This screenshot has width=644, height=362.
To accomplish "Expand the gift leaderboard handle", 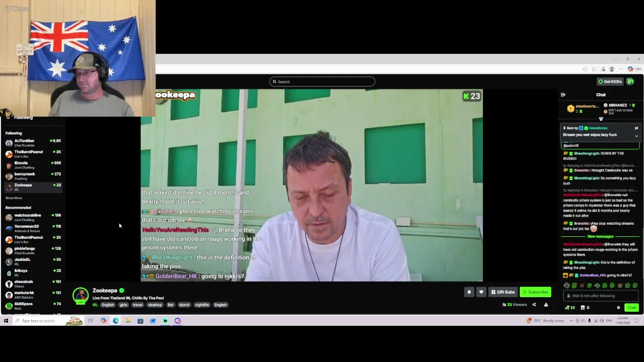I will tap(601, 119).
